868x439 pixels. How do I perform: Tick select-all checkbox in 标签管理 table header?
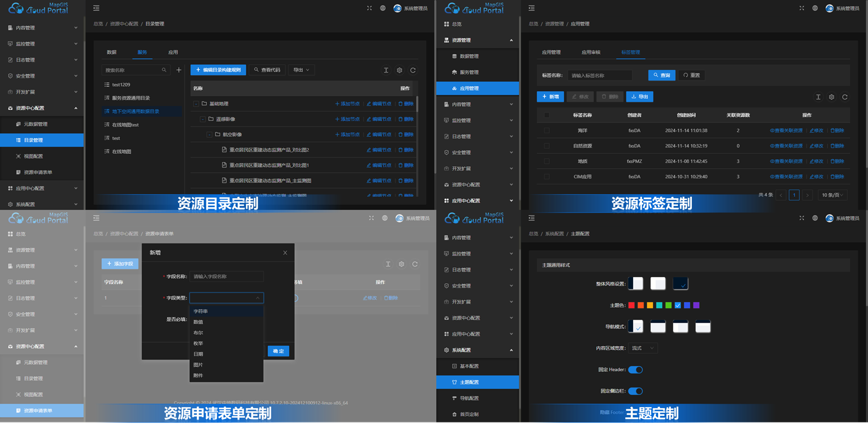(x=546, y=115)
